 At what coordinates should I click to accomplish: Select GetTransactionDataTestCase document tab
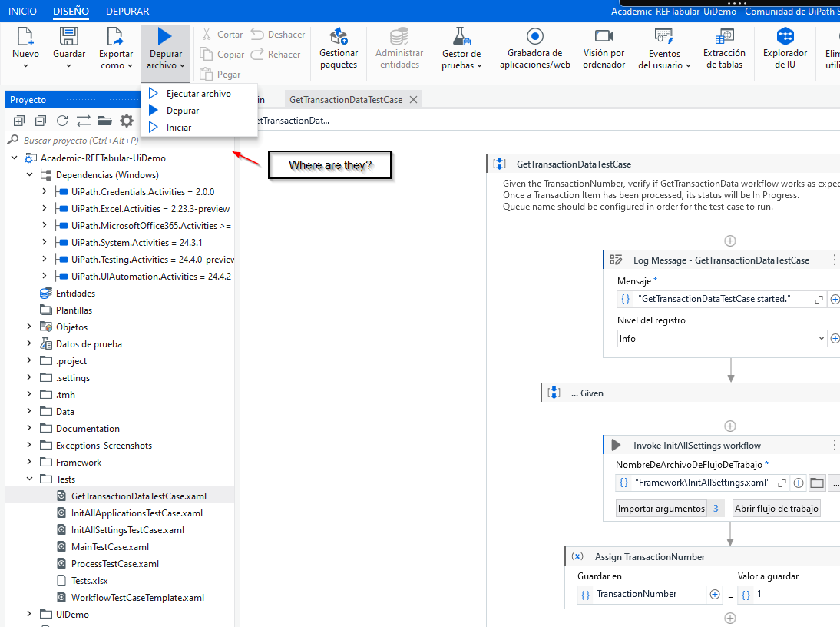(346, 100)
